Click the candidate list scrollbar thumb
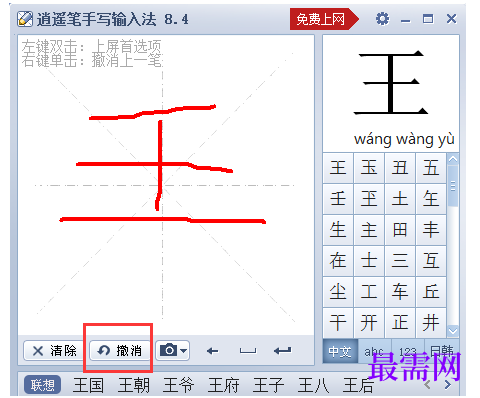This screenshot has height=398, width=480. coord(453,185)
